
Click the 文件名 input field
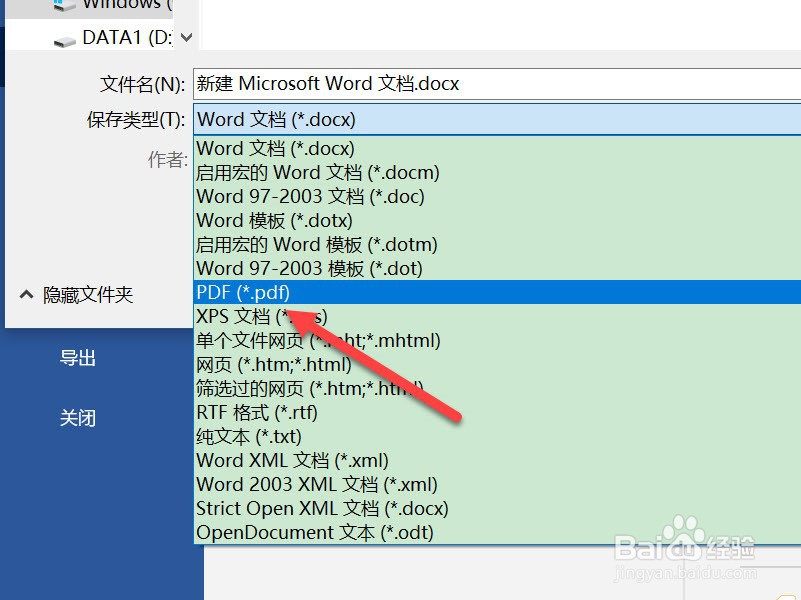tap(497, 84)
